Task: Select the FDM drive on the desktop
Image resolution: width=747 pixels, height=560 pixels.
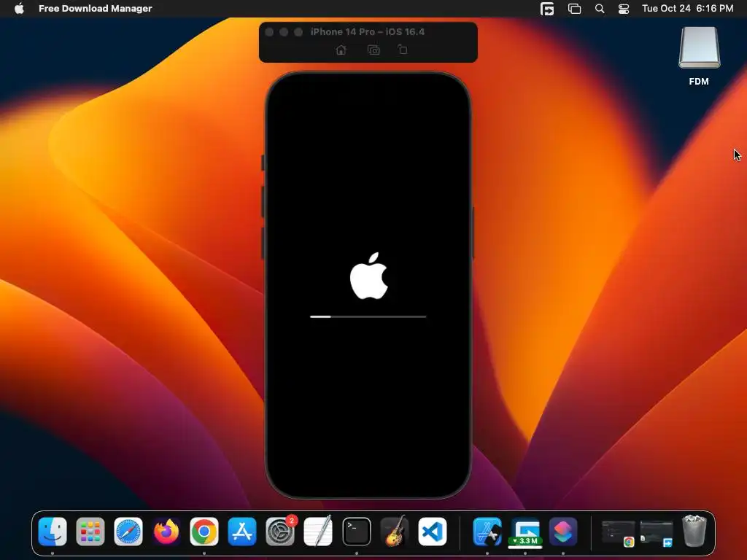Action: pyautogui.click(x=699, y=57)
